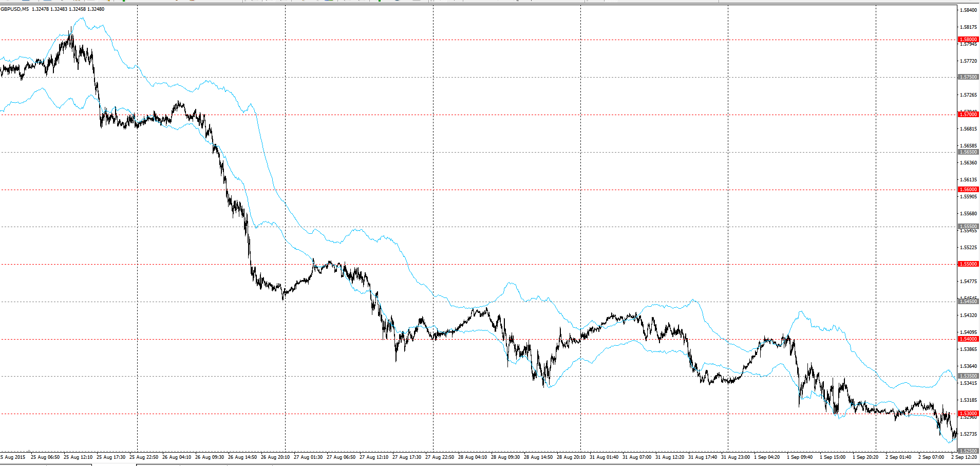The height and width of the screenshot is (466, 980).
Task: Click the 25 Aug 12:10 time axis label
Action: click(x=78, y=457)
